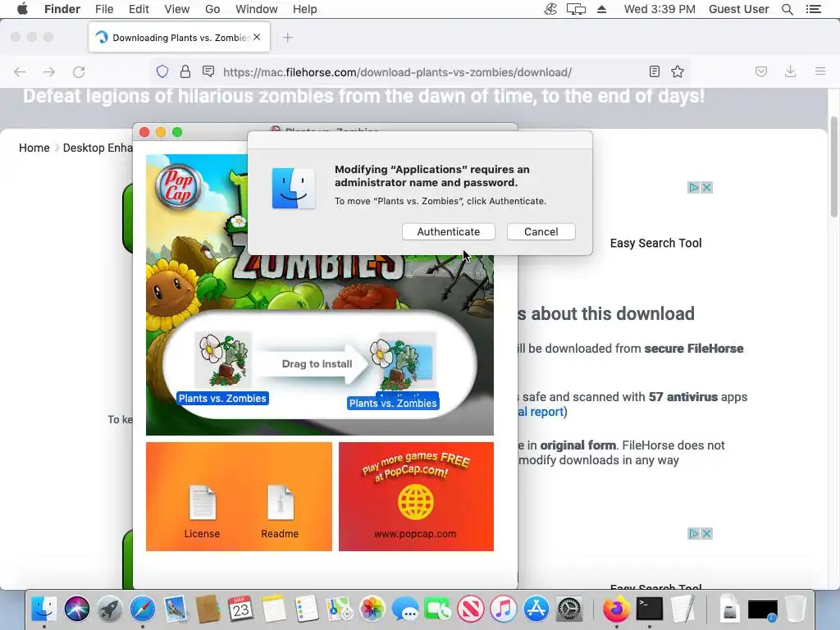Open System Preferences gear in dock
Image resolution: width=840 pixels, height=630 pixels.
(569, 609)
